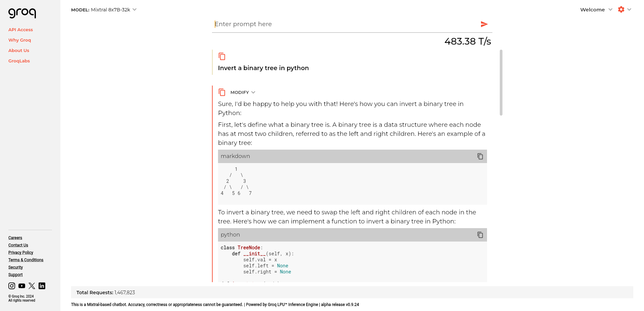Open the GroqLabs page
Viewport: 644px width, 311px height.
pyautogui.click(x=19, y=61)
